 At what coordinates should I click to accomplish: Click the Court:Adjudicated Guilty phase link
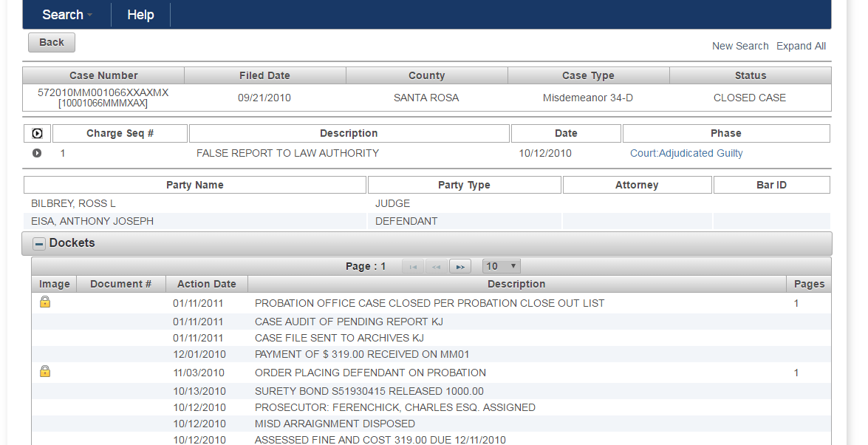686,153
